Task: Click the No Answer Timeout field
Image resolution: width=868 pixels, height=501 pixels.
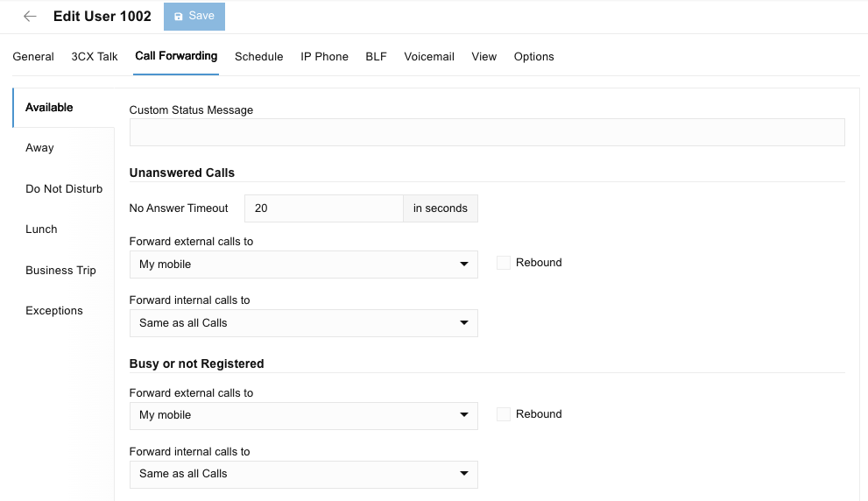Action: (323, 208)
